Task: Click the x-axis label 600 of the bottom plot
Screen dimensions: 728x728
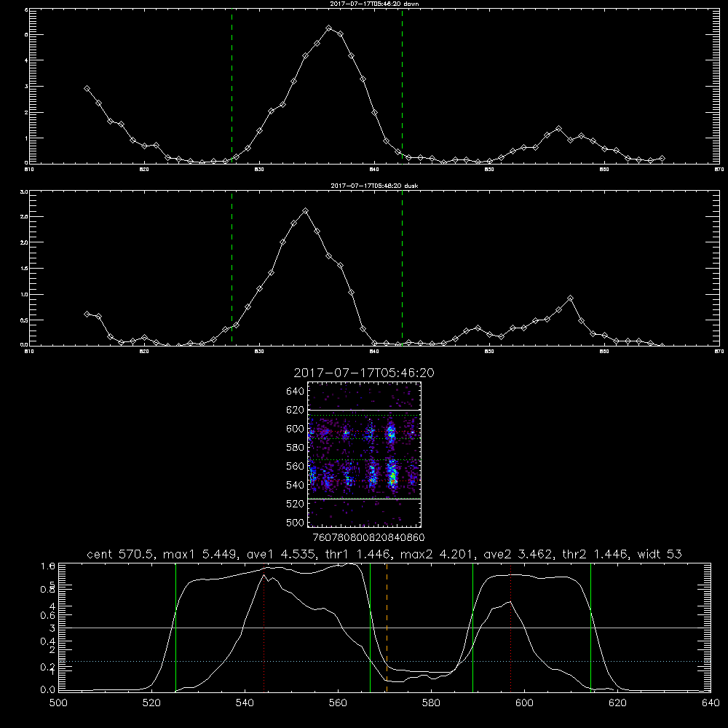Action: (525, 703)
